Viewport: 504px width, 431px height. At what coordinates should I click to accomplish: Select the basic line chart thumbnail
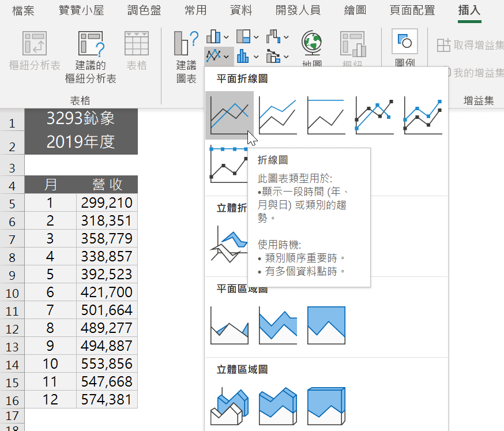[229, 115]
